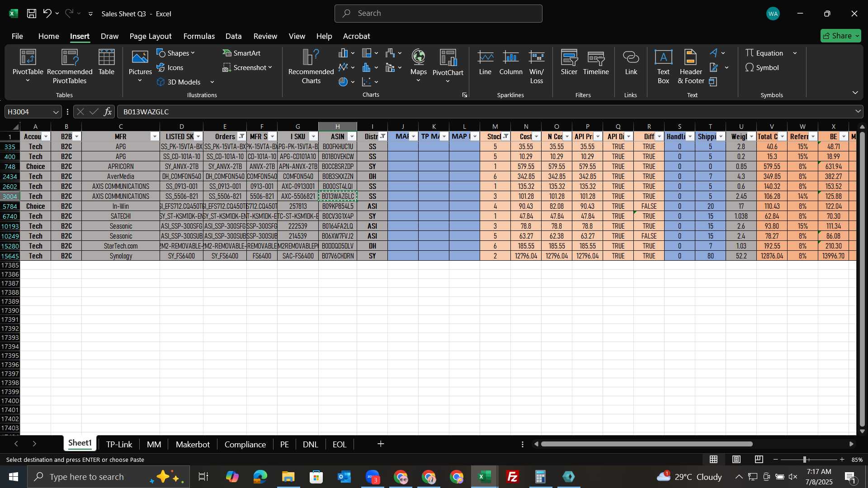Expand the Name Box dropdown

56,112
